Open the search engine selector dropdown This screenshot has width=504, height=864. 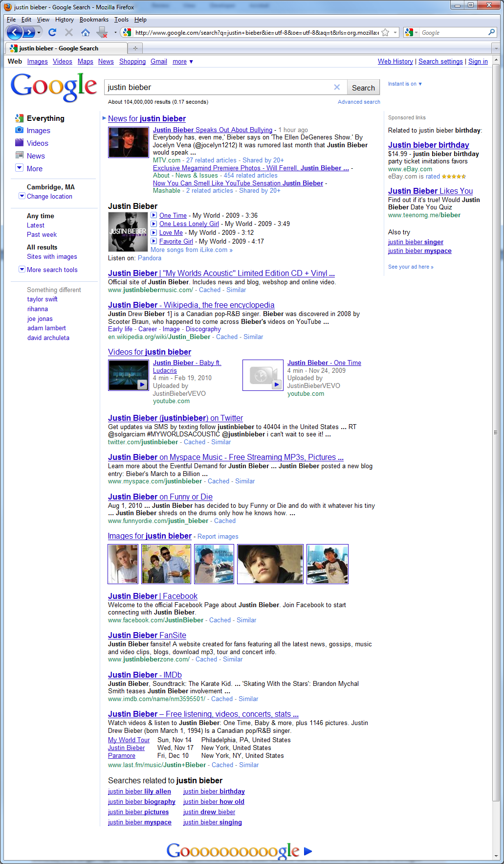[412, 32]
